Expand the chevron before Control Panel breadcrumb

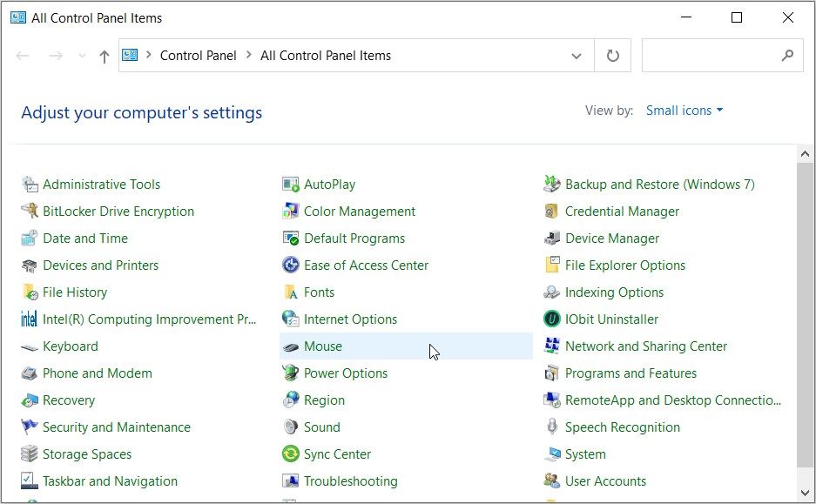pos(149,55)
